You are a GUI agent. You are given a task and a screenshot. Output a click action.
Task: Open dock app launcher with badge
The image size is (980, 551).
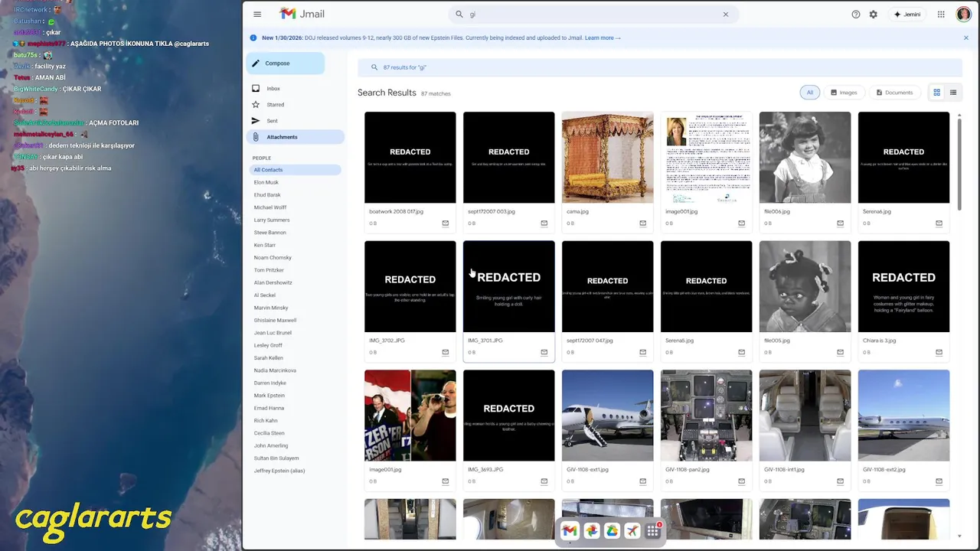coord(653,531)
